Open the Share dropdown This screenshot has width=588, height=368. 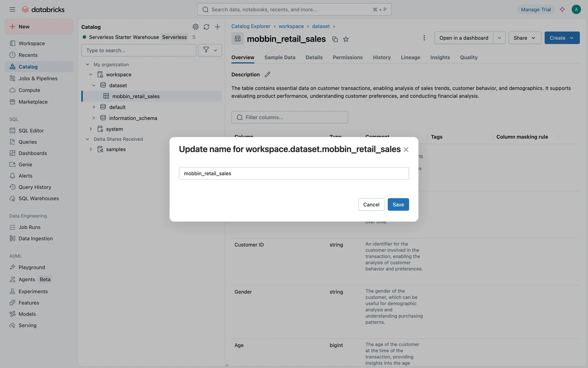click(525, 38)
